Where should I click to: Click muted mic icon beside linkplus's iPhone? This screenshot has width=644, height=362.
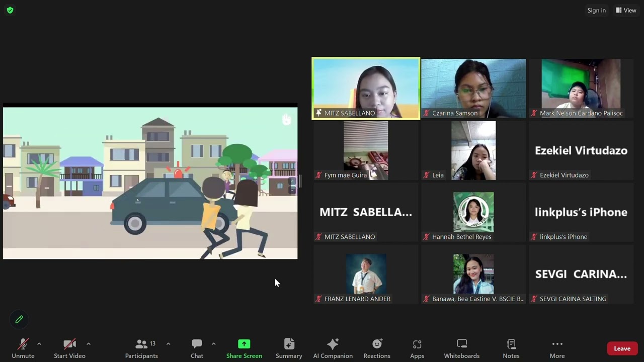tap(534, 237)
